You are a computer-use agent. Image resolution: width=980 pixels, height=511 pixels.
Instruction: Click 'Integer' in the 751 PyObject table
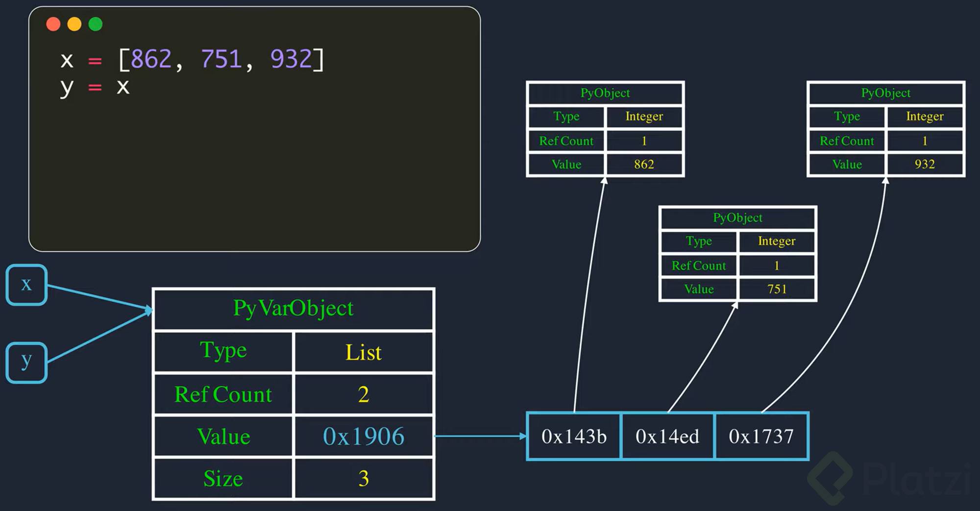(x=777, y=241)
